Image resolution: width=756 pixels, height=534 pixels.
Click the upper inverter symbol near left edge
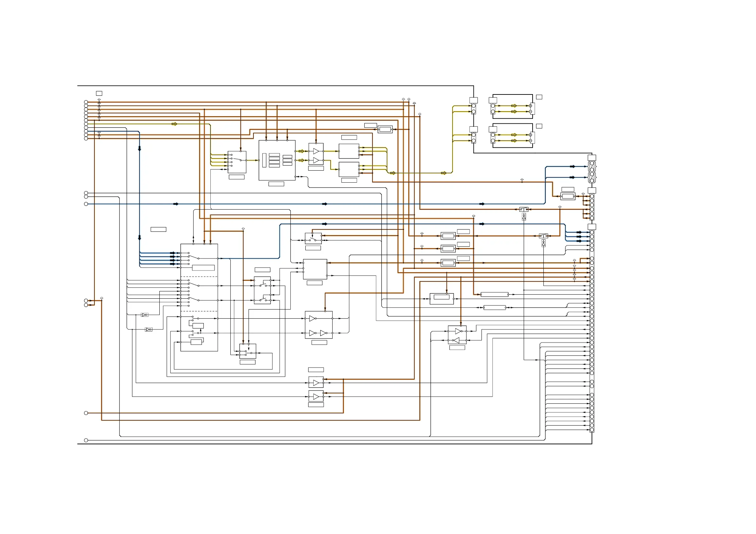(144, 315)
